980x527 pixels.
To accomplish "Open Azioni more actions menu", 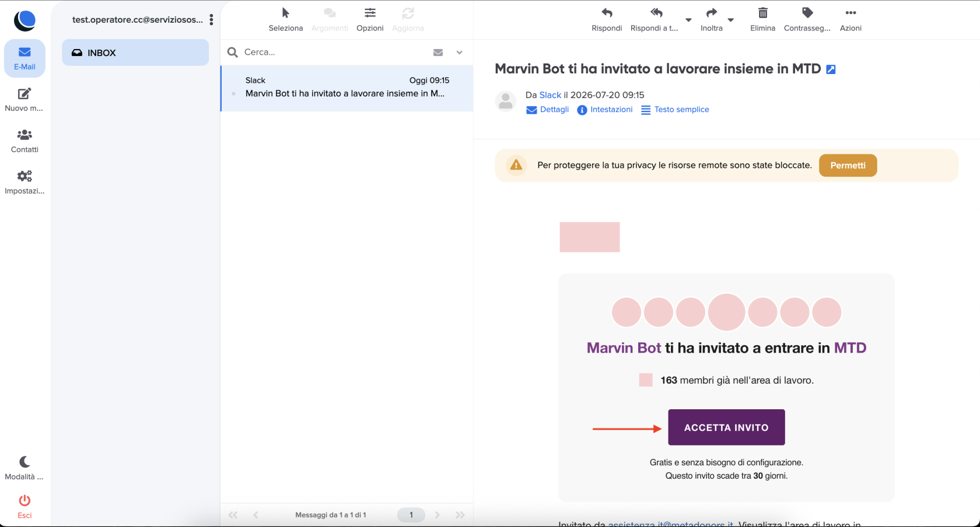I will tap(850, 20).
